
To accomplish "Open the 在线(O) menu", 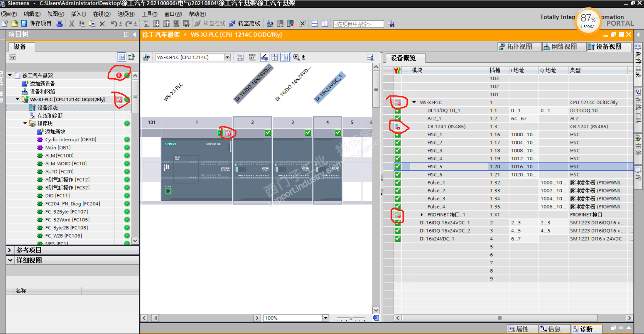I will coord(102,14).
